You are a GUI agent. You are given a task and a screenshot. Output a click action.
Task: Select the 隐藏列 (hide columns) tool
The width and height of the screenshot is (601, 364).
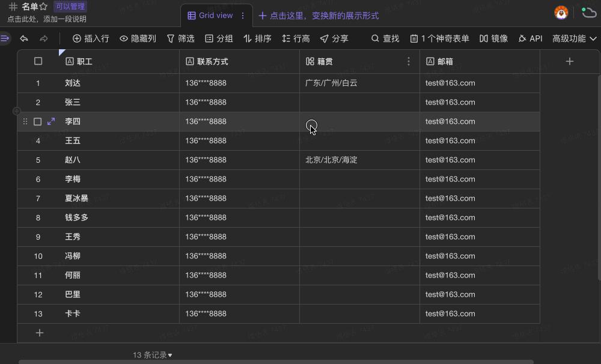click(139, 38)
